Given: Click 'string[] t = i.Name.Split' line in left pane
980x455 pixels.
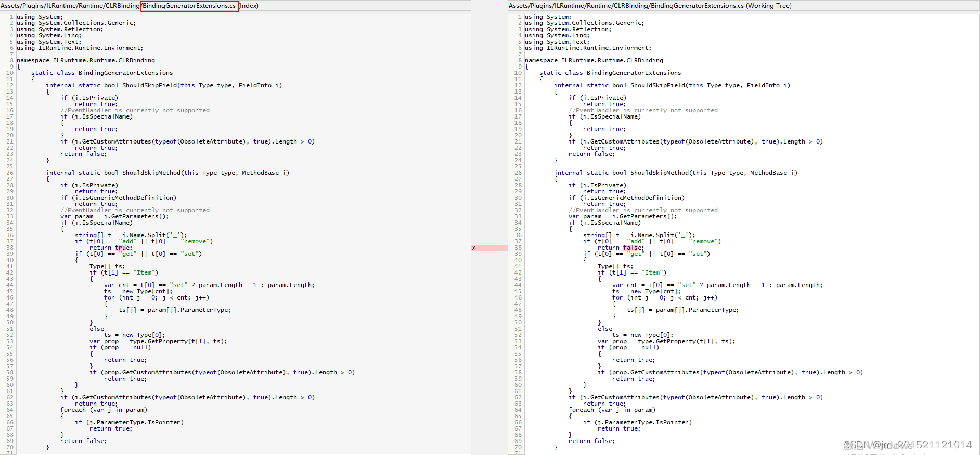Looking at the screenshot, I should [x=131, y=235].
